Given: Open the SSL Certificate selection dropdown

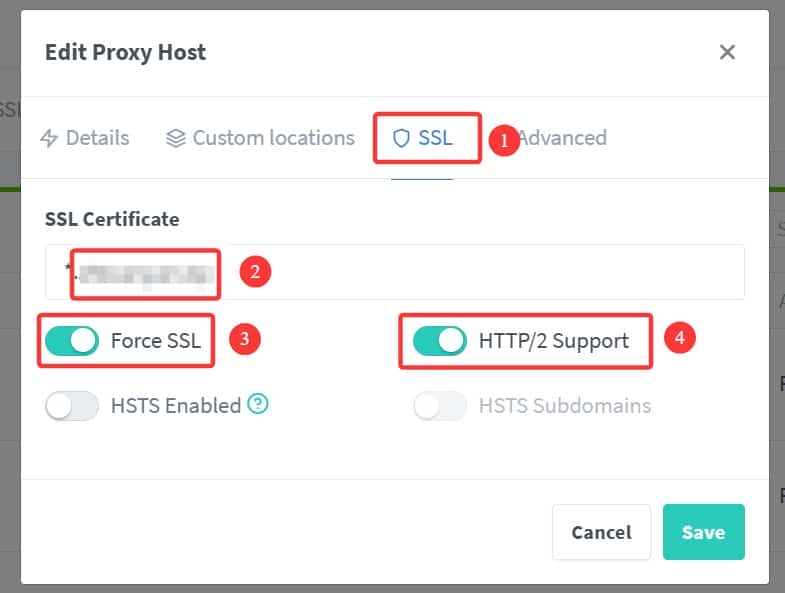Looking at the screenshot, I should pyautogui.click(x=480, y=272).
